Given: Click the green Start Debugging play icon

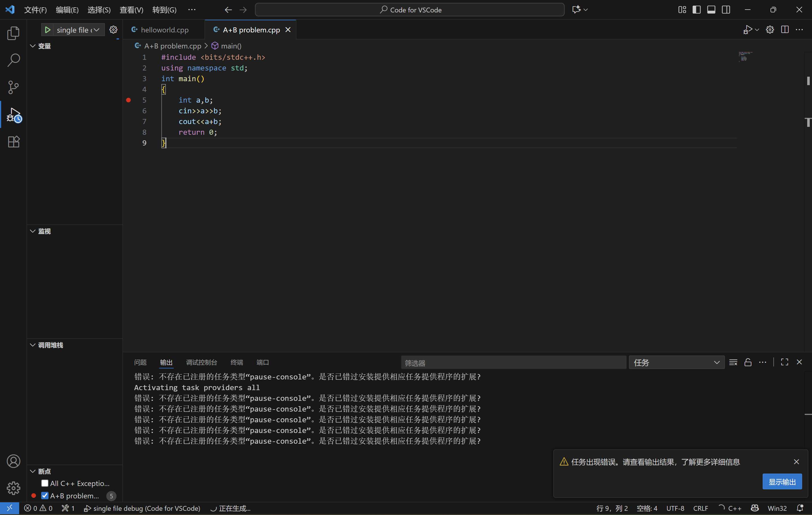Looking at the screenshot, I should click(48, 30).
